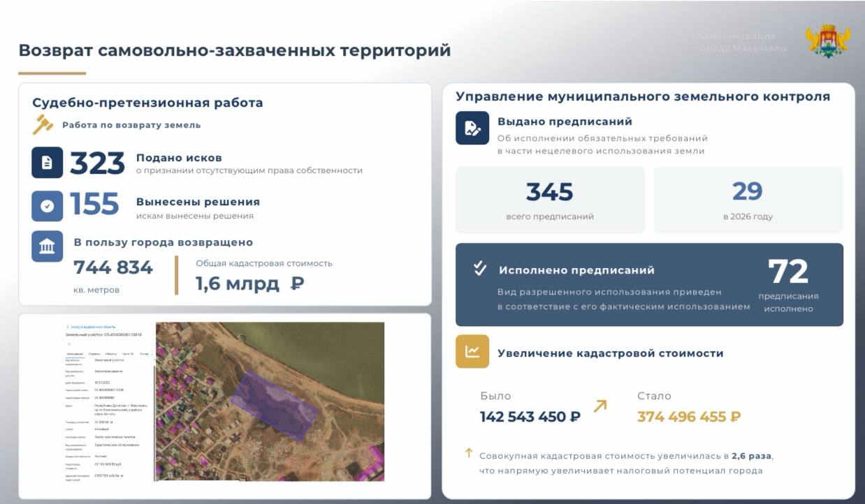This screenshot has height=504, width=865.
Task: Select the 29 в 2026 году card
Action: click(x=748, y=200)
